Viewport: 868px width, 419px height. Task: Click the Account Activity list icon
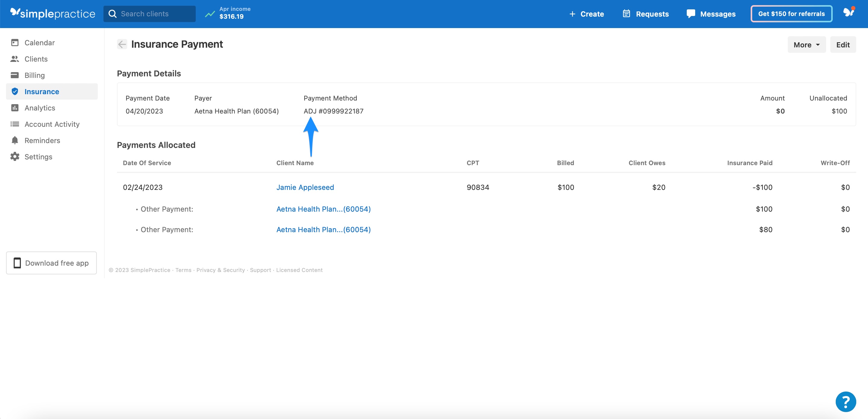click(15, 124)
